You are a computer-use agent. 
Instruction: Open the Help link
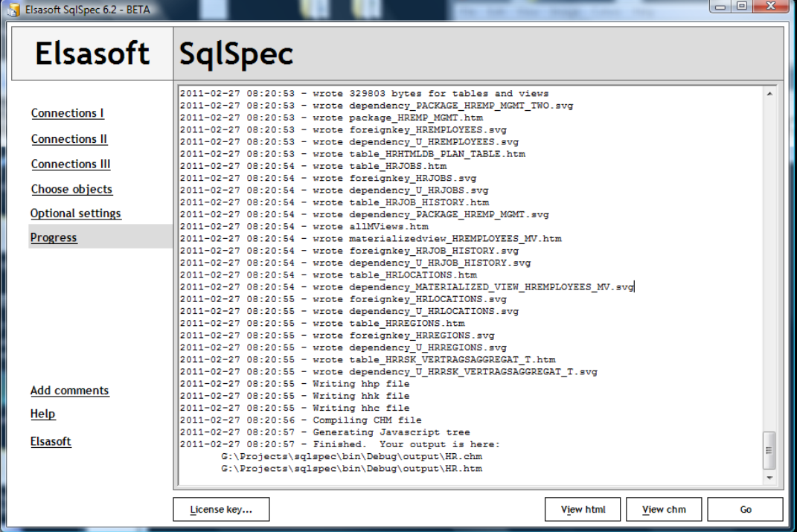coord(42,414)
